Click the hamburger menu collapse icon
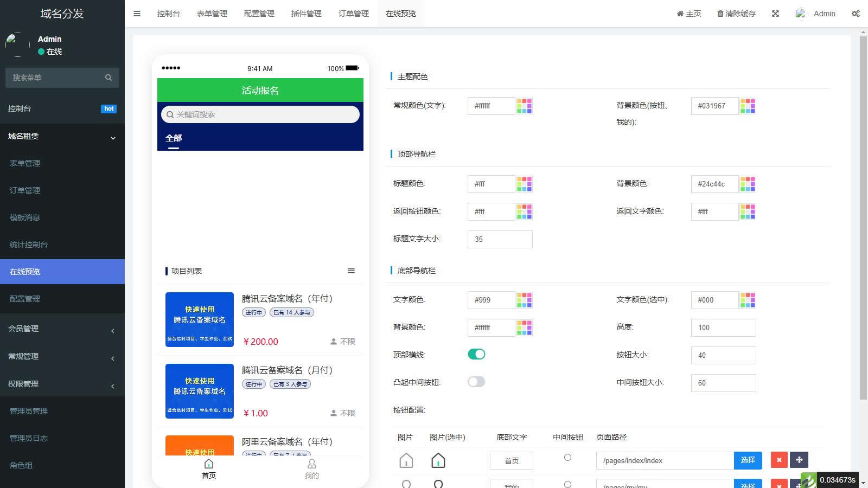Screen dimensions: 868x488 (137, 14)
